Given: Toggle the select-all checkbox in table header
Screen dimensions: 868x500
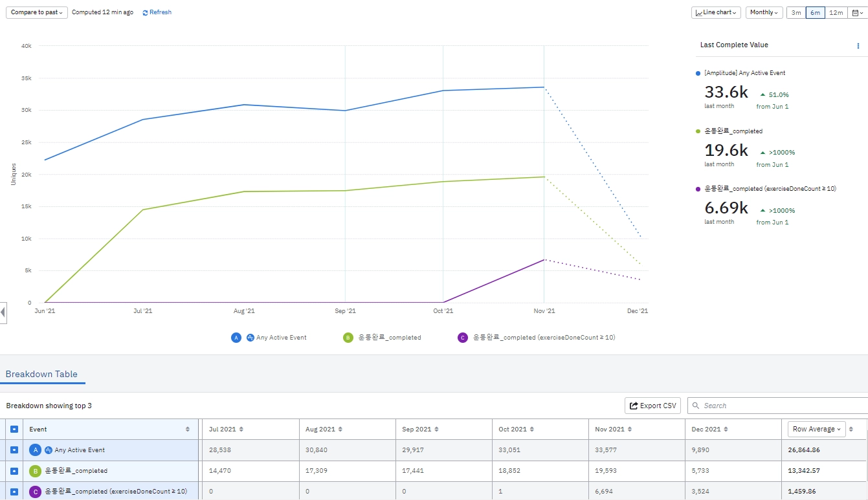Looking at the screenshot, I should tap(14, 429).
